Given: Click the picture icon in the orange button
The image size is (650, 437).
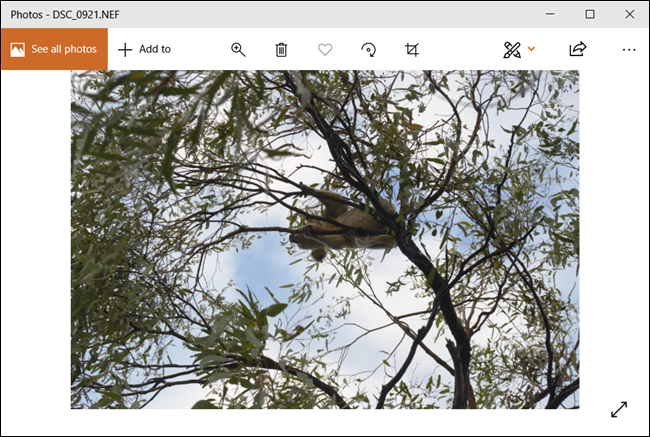Looking at the screenshot, I should pos(18,49).
